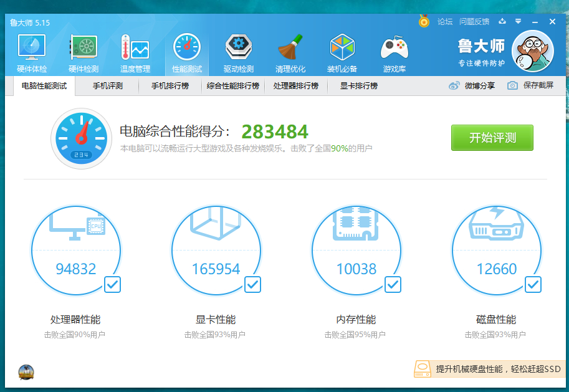This screenshot has height=392, width=569.
Task: Toggle the 内存性能 checkbox
Action: (x=393, y=285)
